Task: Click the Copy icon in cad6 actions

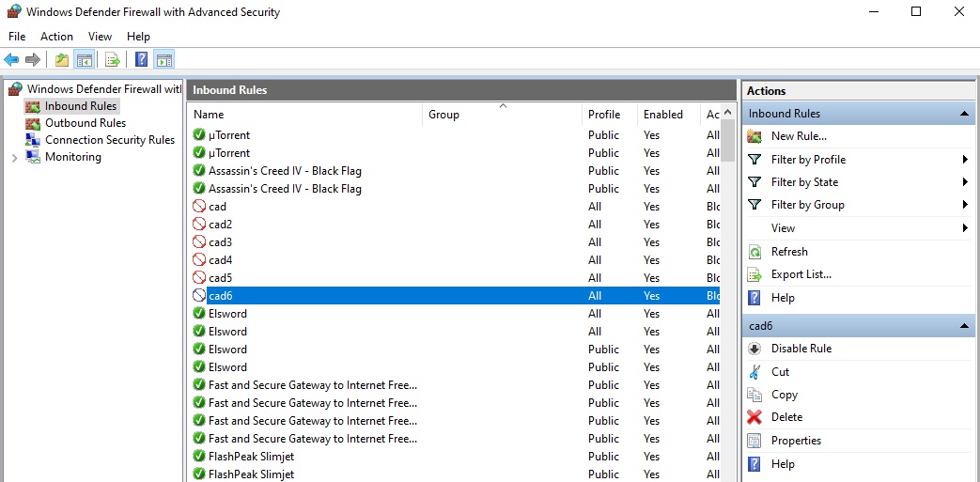Action: point(755,395)
